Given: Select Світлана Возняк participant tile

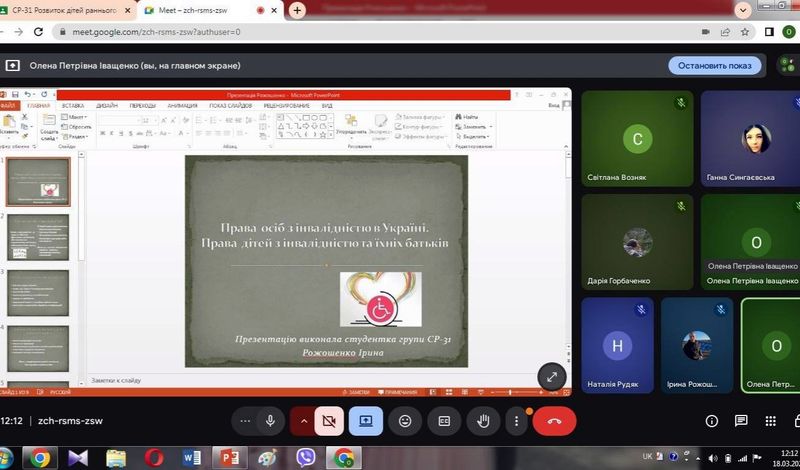Looking at the screenshot, I should point(636,139).
